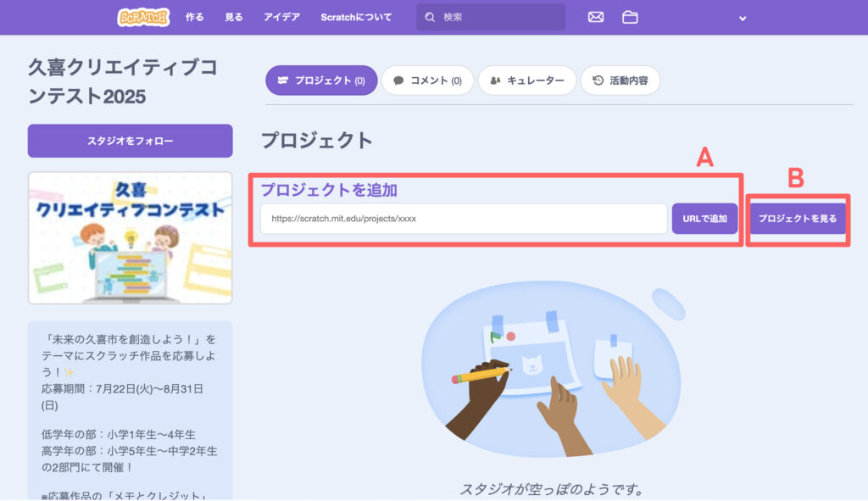Click the プロジェクト section heading
Image resolution: width=868 pixels, height=501 pixels.
(317, 140)
